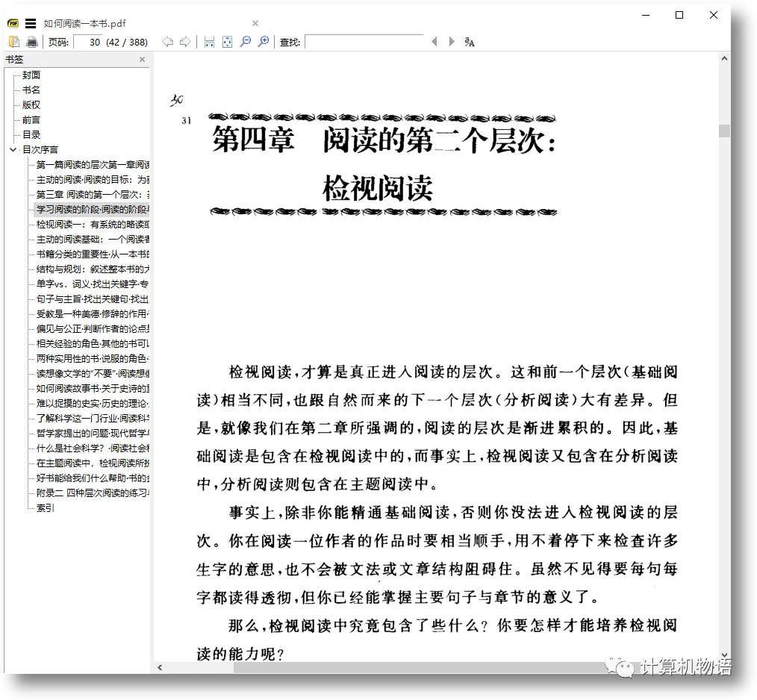Open bookmark 单字vs. 词义·找出关键字

point(93,284)
